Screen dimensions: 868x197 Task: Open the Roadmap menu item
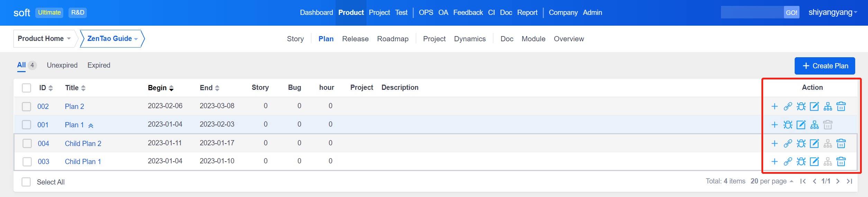point(393,39)
